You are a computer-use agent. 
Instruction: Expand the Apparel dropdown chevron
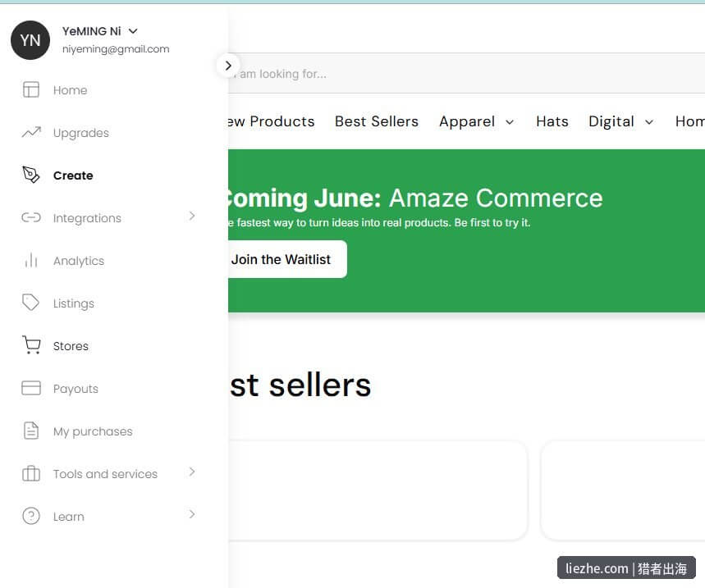[x=510, y=122]
